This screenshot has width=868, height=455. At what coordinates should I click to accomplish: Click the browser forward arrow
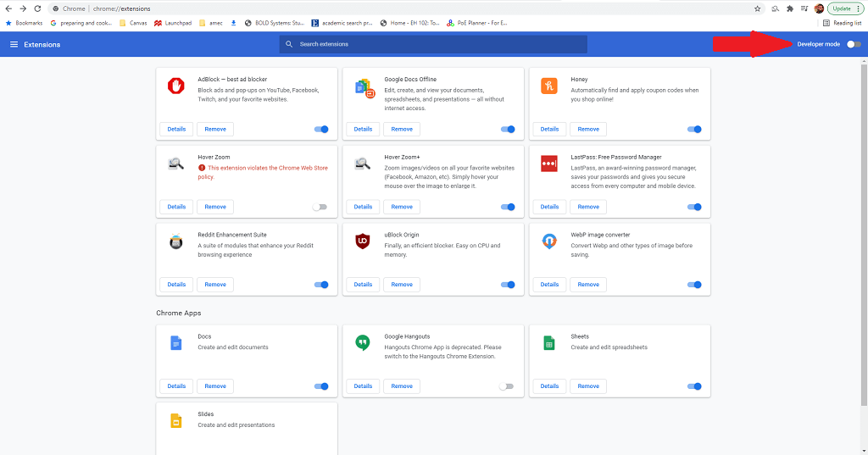pos(23,8)
